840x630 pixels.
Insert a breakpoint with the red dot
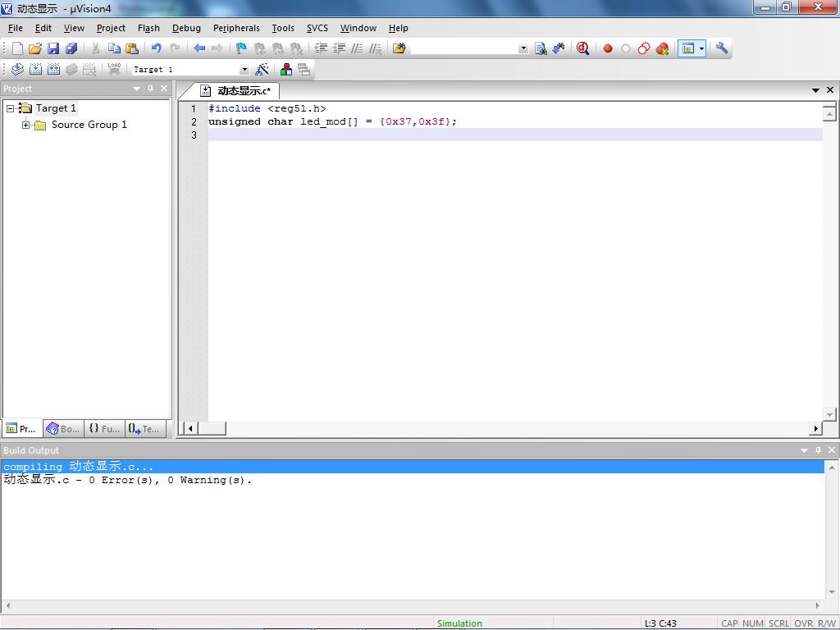coord(608,48)
